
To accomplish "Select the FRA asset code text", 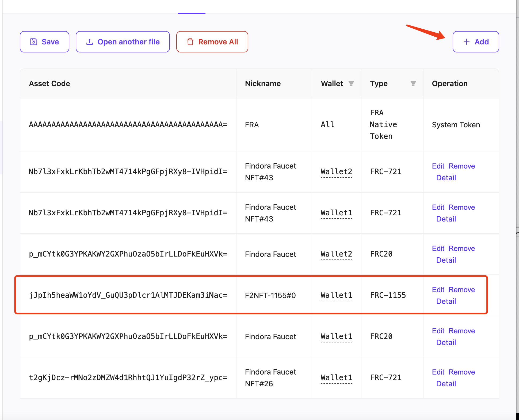I will click(128, 125).
